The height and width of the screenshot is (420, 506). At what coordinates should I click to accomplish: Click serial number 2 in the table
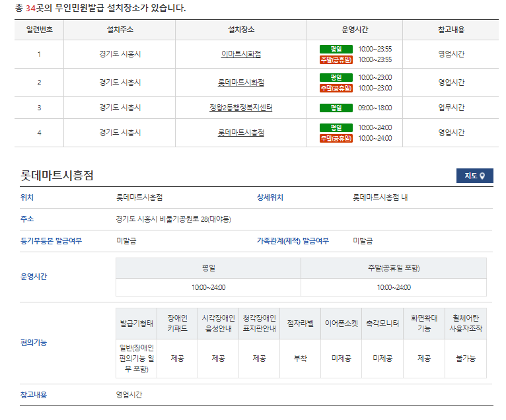pos(39,83)
